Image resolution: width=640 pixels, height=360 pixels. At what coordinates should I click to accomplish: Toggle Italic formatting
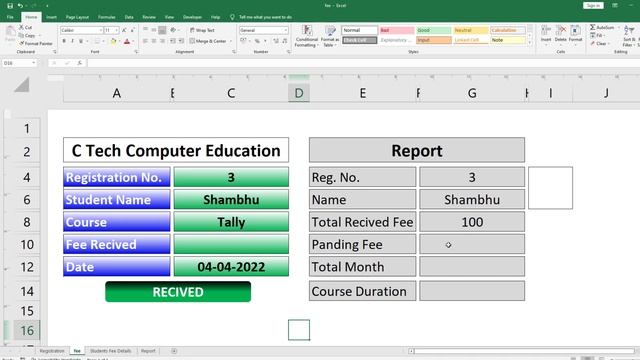coord(72,41)
